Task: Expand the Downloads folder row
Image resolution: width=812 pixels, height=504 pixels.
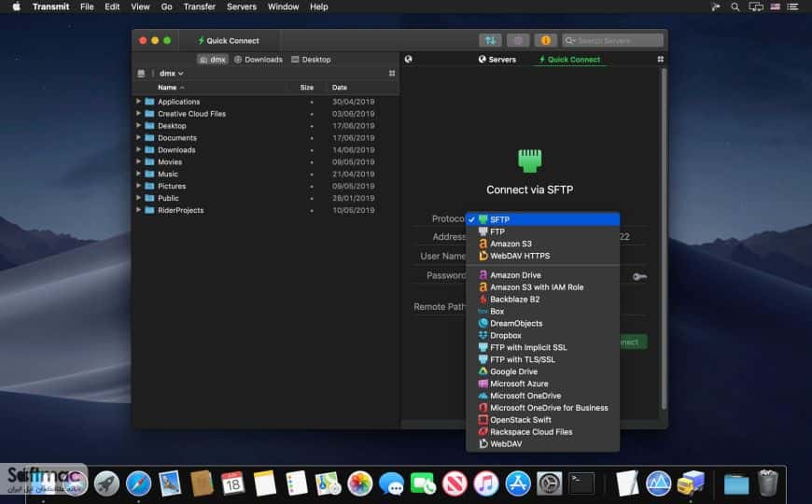Action: click(138, 149)
